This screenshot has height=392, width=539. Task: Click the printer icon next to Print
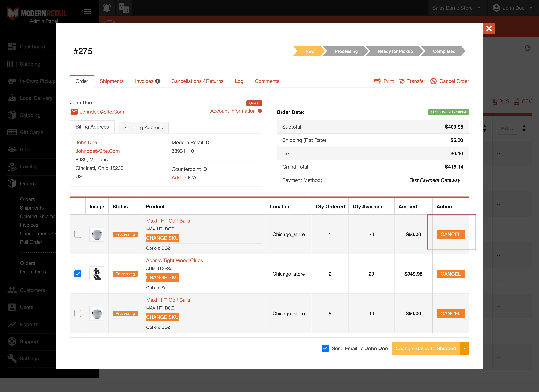coord(377,81)
